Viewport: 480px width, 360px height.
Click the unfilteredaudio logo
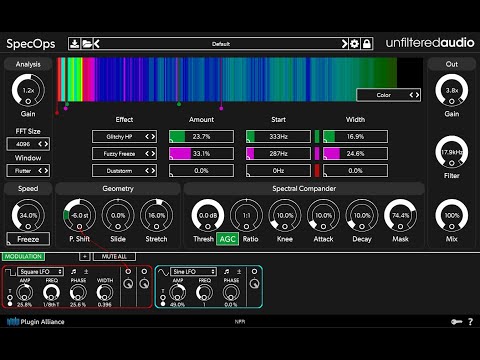point(430,43)
